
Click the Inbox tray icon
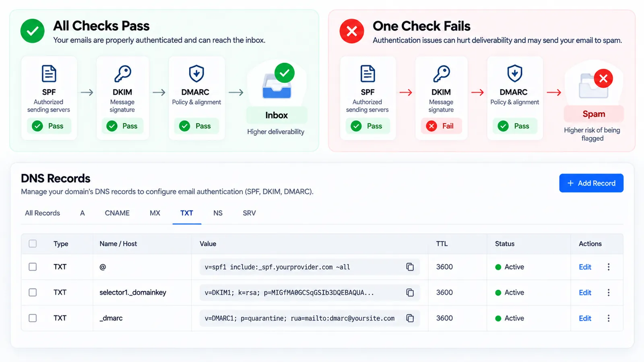click(x=277, y=86)
